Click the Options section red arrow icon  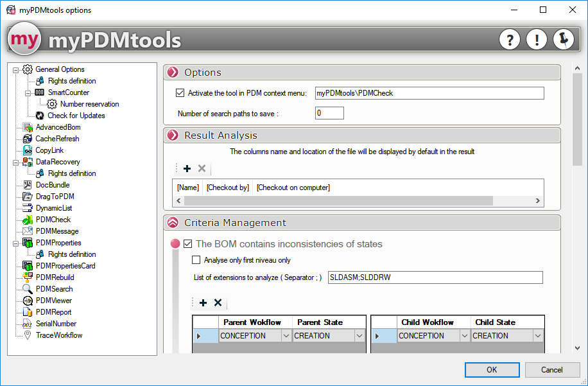click(x=172, y=73)
